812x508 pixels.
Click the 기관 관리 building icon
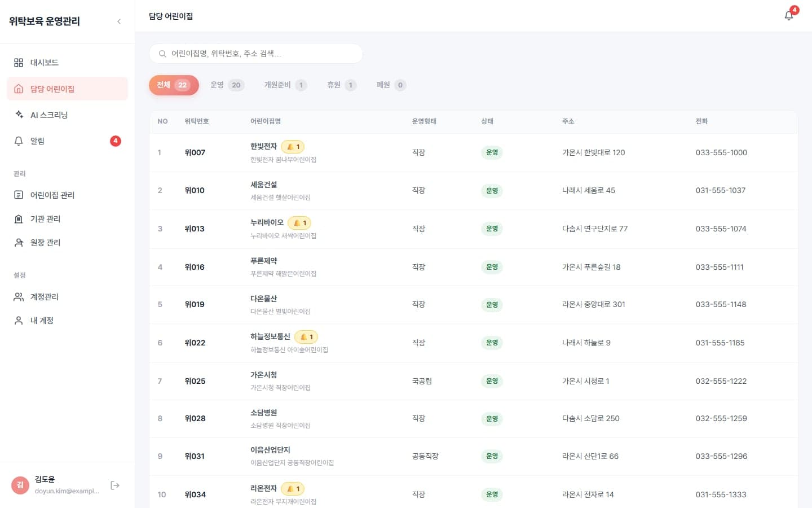19,218
